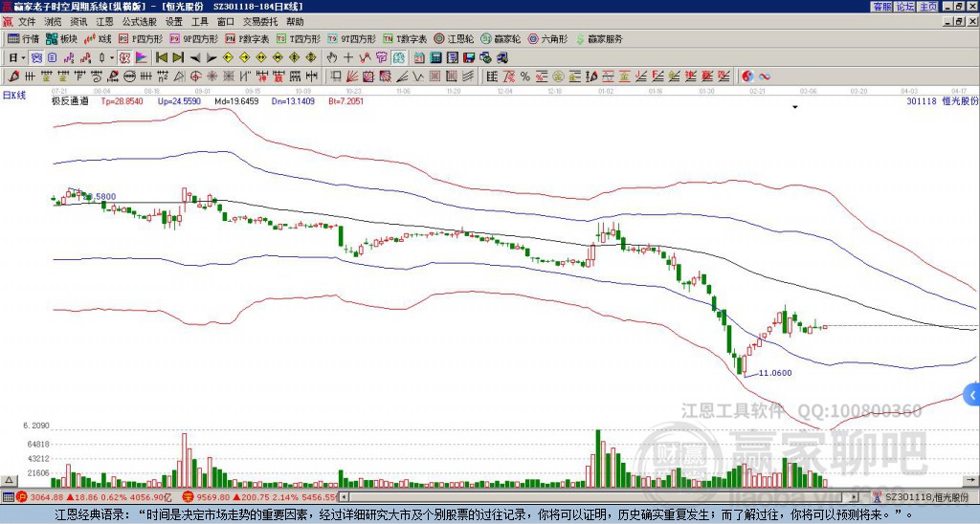
Task: Open the T四方形 tool
Action: [x=299, y=38]
